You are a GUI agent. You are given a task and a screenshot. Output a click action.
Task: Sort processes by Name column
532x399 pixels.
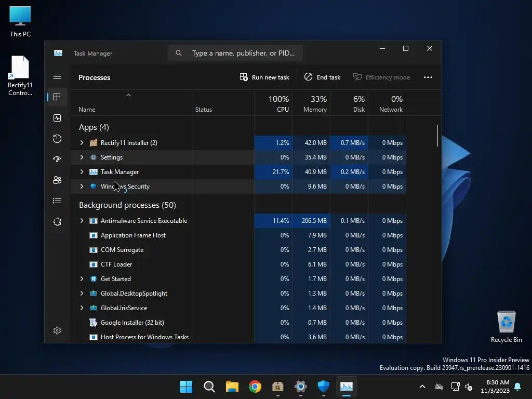(x=131, y=103)
